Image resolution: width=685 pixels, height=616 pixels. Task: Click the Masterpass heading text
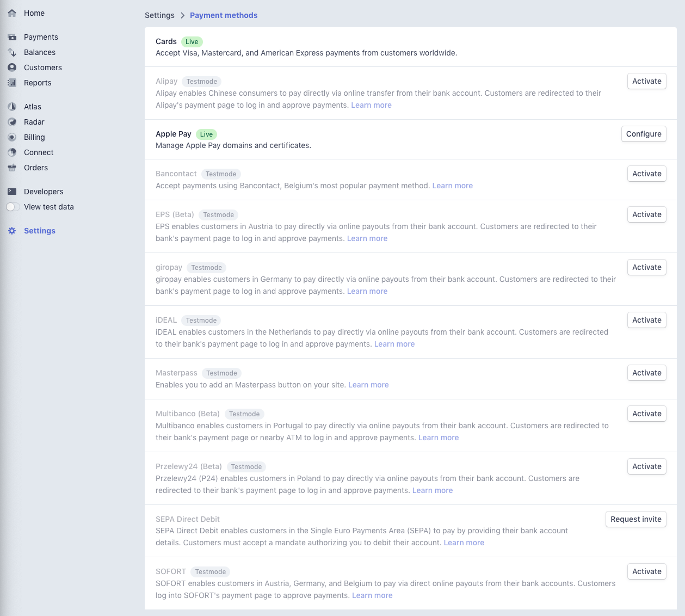tap(176, 373)
